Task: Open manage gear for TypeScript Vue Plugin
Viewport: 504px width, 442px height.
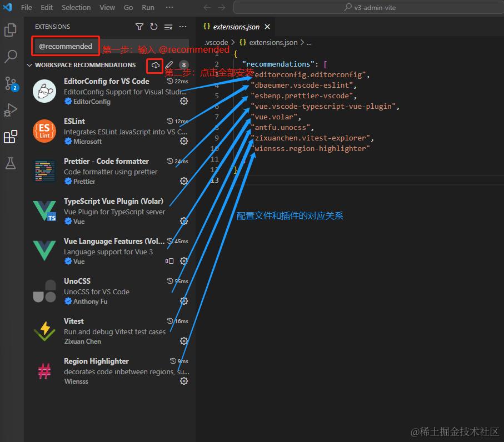Action: point(184,221)
